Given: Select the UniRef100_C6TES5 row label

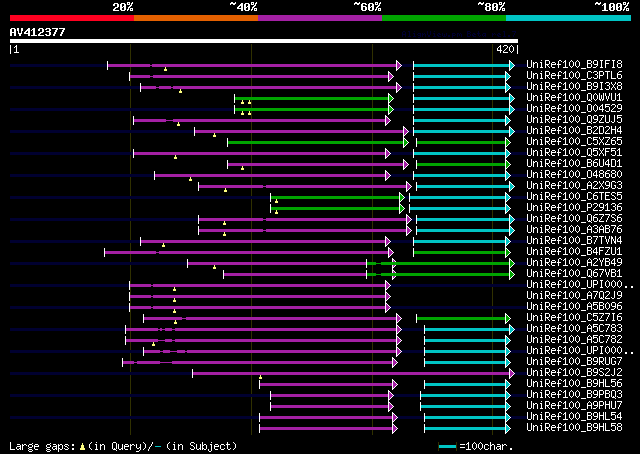Looking at the screenshot, I should pos(574,197).
